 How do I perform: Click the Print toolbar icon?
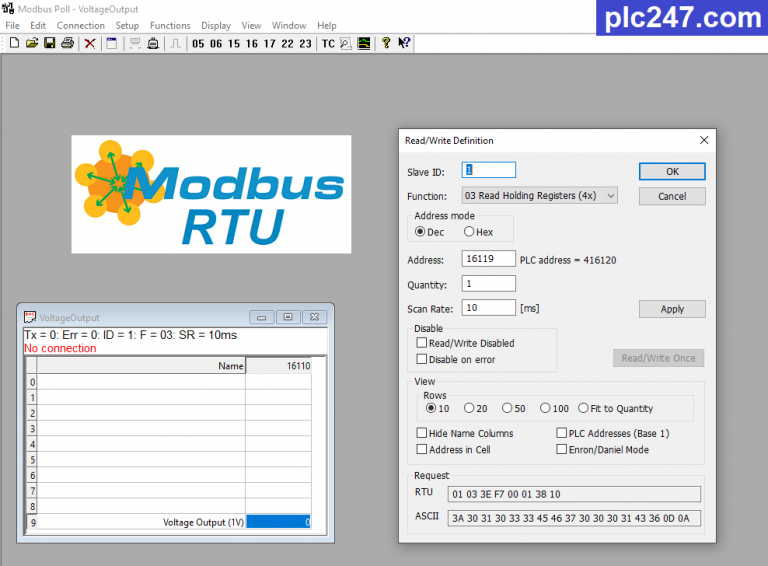(x=68, y=43)
